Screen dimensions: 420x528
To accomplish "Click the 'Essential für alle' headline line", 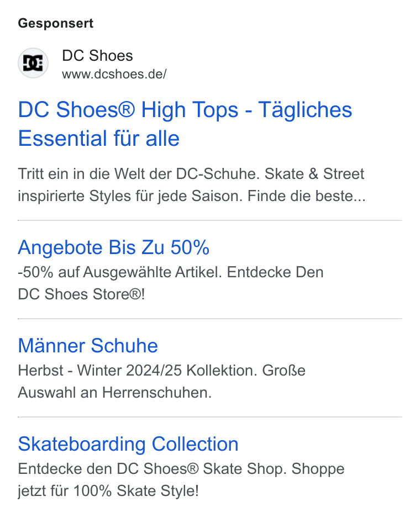I will coord(99,139).
